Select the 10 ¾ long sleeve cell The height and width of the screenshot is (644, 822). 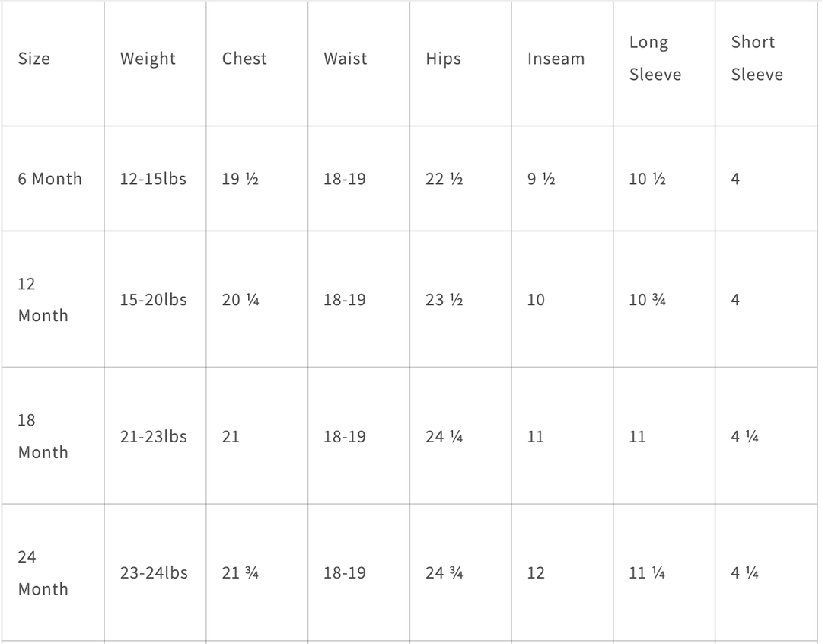[648, 300]
